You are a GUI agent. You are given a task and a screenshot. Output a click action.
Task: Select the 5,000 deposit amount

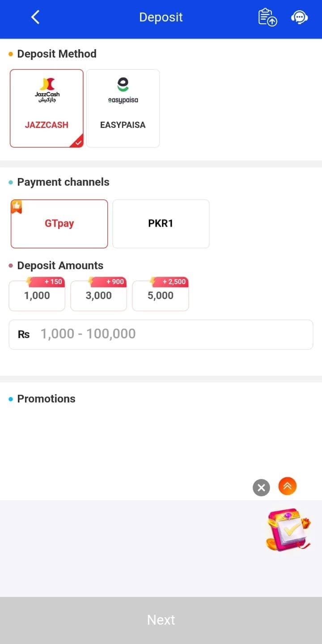click(x=161, y=296)
